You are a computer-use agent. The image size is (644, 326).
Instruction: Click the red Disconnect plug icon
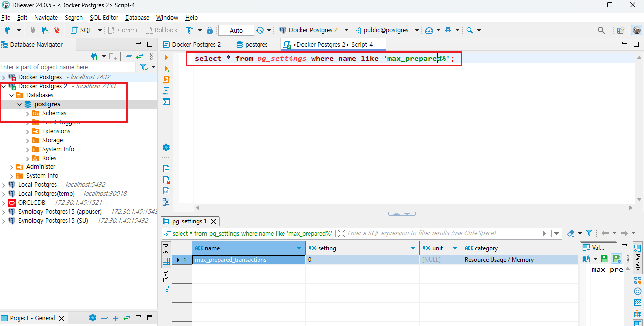(57, 30)
